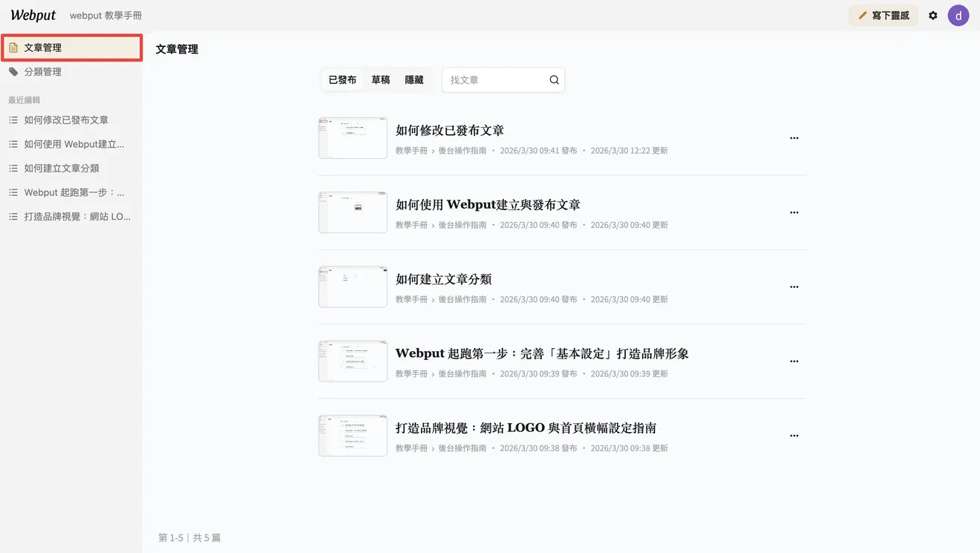The width and height of the screenshot is (980, 553).
Task: Click the 最近編輯 section label
Action: tap(24, 100)
